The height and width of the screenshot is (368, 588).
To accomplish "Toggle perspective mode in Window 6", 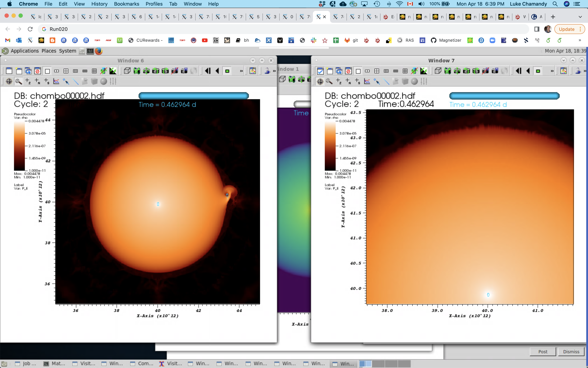I will click(x=127, y=71).
